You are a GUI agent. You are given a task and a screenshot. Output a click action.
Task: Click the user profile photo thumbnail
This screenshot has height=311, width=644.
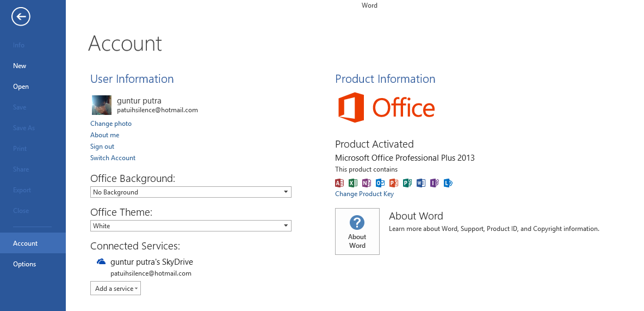102,105
